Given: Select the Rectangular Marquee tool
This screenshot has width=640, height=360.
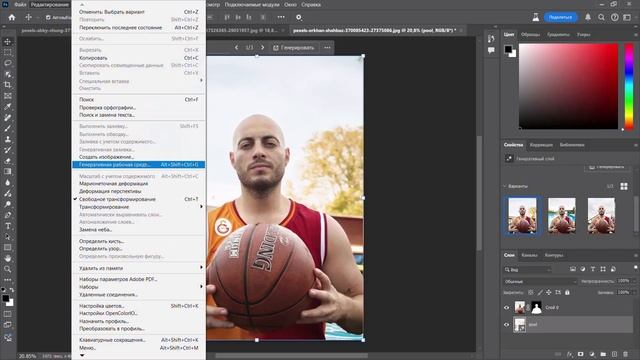Looking at the screenshot, I should coord(8,52).
